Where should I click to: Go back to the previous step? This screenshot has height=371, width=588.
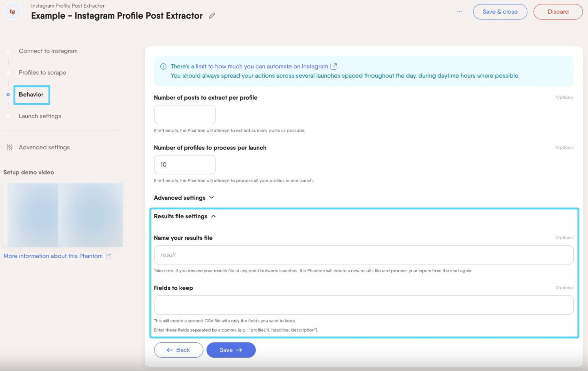(x=179, y=350)
